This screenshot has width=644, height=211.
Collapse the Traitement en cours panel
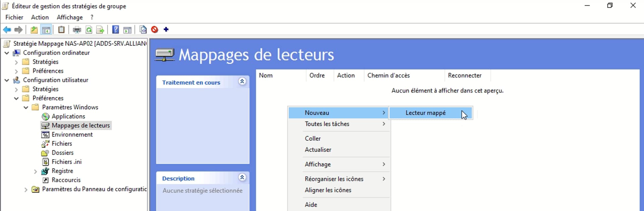coord(242,82)
